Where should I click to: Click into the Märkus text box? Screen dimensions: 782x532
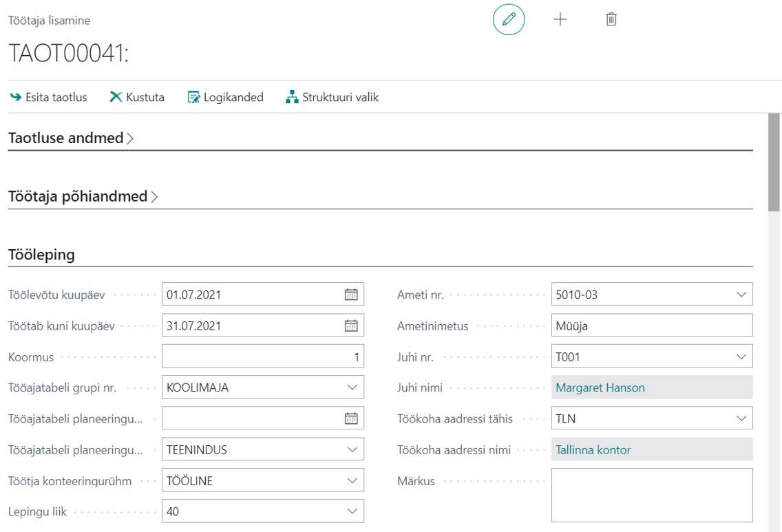pyautogui.click(x=652, y=495)
